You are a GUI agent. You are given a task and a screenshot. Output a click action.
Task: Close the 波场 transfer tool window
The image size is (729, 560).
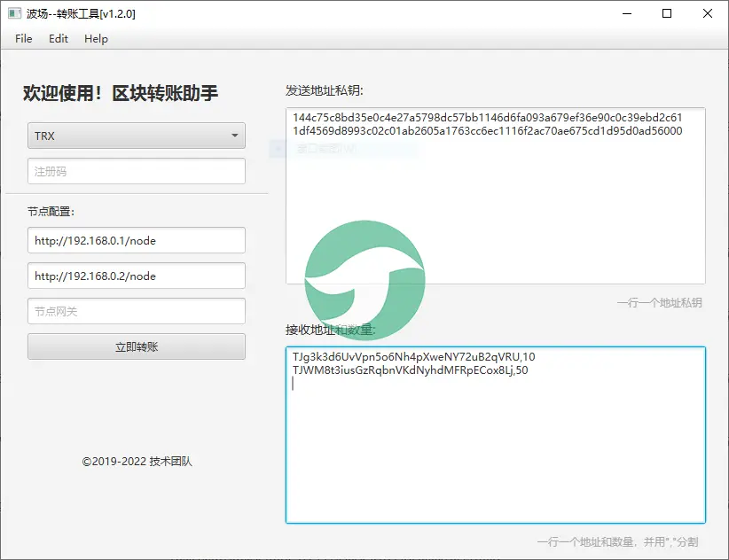pos(708,13)
